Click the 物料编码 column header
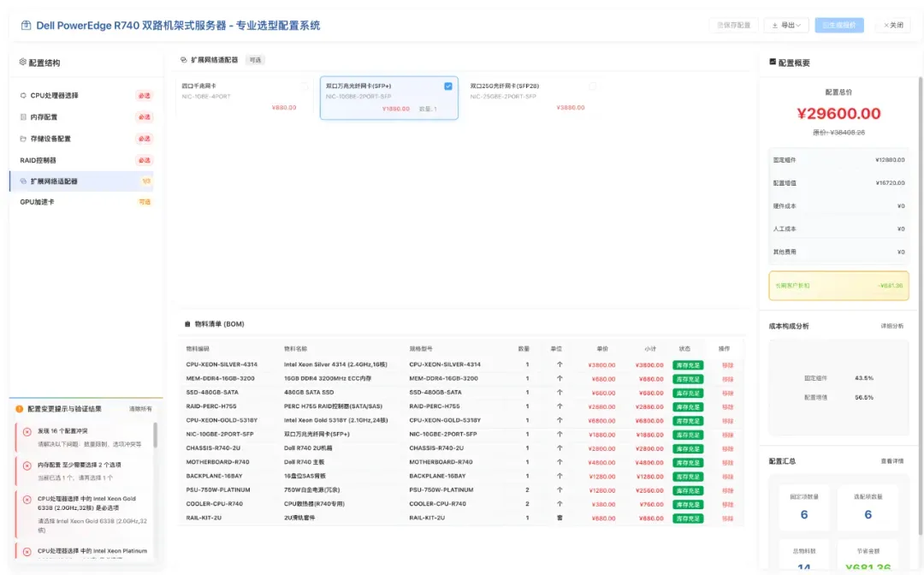The height and width of the screenshot is (575, 924). coord(198,349)
